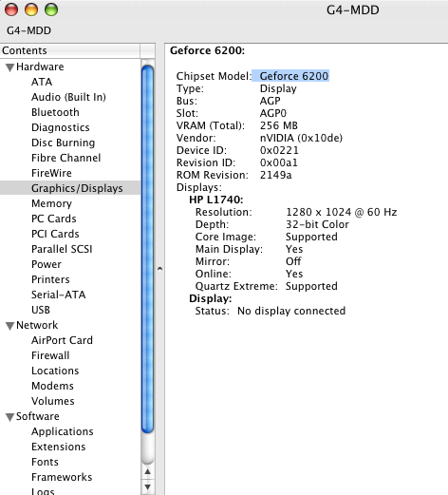Image resolution: width=448 pixels, height=495 pixels.
Task: Select Audio (Built In) item
Action: coord(68,97)
